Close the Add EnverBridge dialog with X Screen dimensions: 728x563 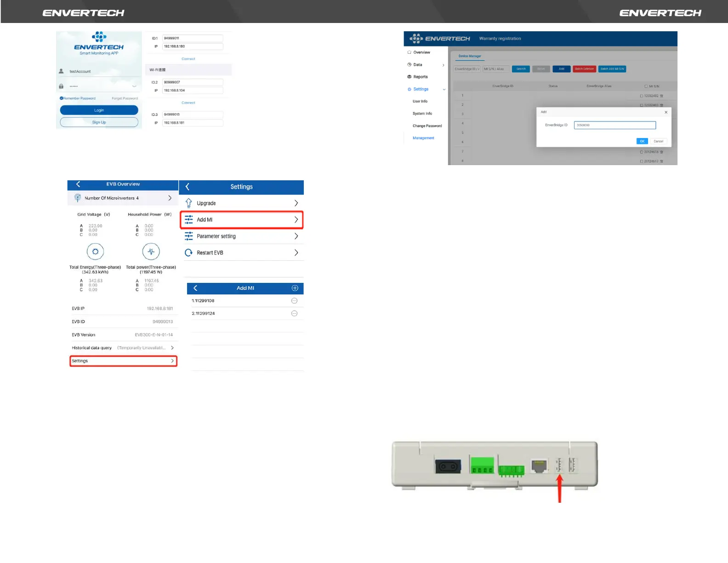pos(666,112)
